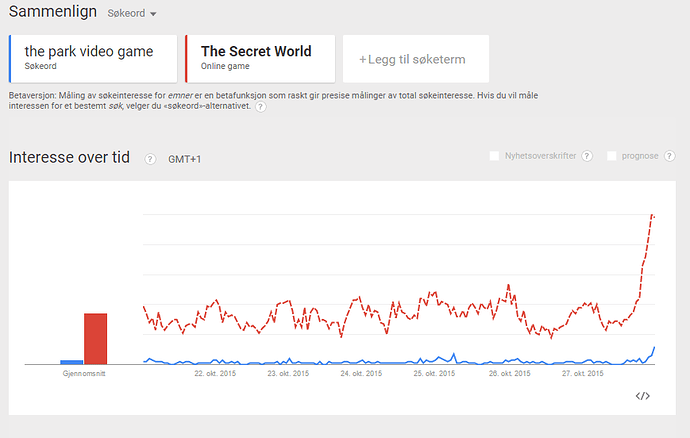This screenshot has width=690, height=438.
Task: Click the 'Interesse over tid' heading
Action: click(x=69, y=158)
